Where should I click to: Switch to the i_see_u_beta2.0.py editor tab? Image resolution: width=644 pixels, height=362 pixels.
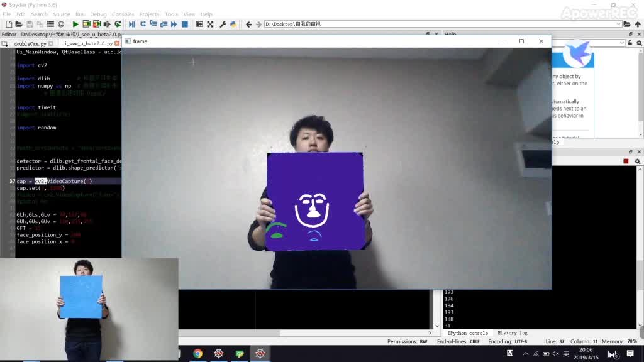tap(88, 43)
